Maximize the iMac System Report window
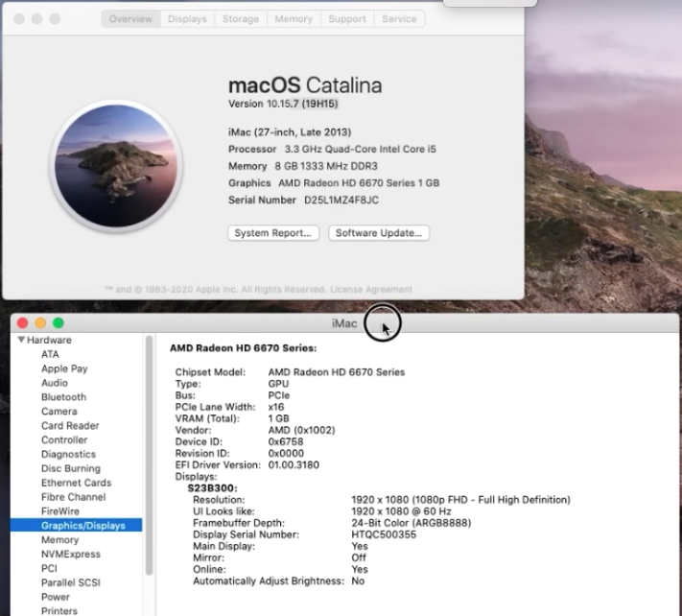682x616 pixels. pyautogui.click(x=59, y=323)
